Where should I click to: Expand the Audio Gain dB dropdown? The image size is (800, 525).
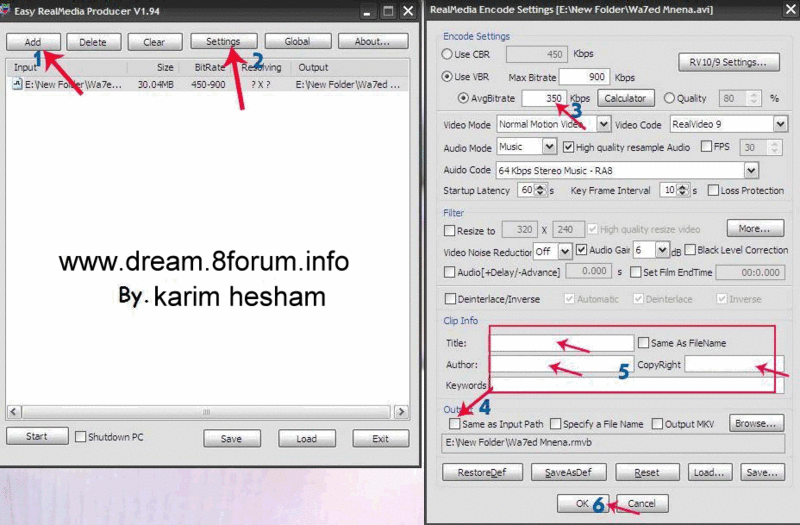click(662, 250)
